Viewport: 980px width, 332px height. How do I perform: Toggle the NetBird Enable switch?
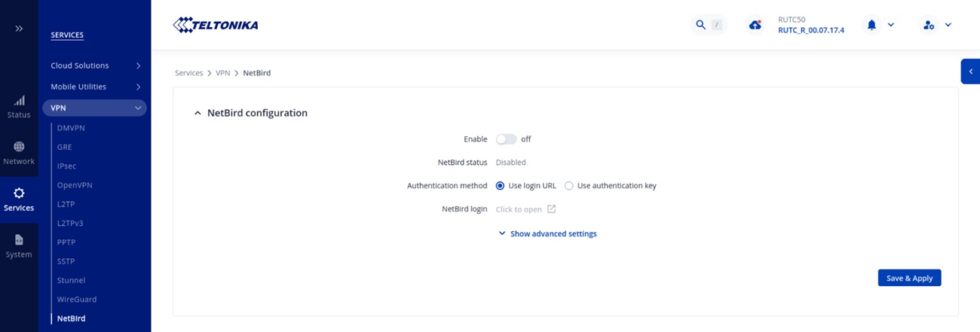pos(506,139)
